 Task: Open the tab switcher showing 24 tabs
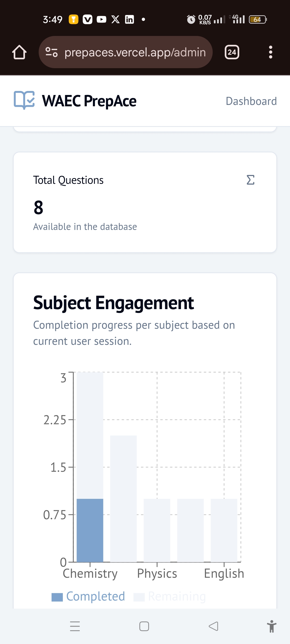232,52
